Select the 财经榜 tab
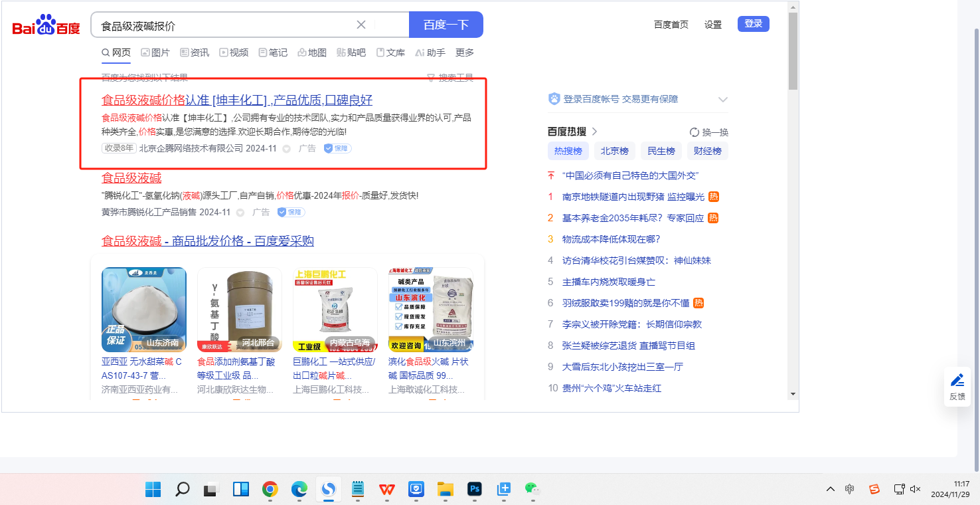Image resolution: width=980 pixels, height=505 pixels. 708,151
